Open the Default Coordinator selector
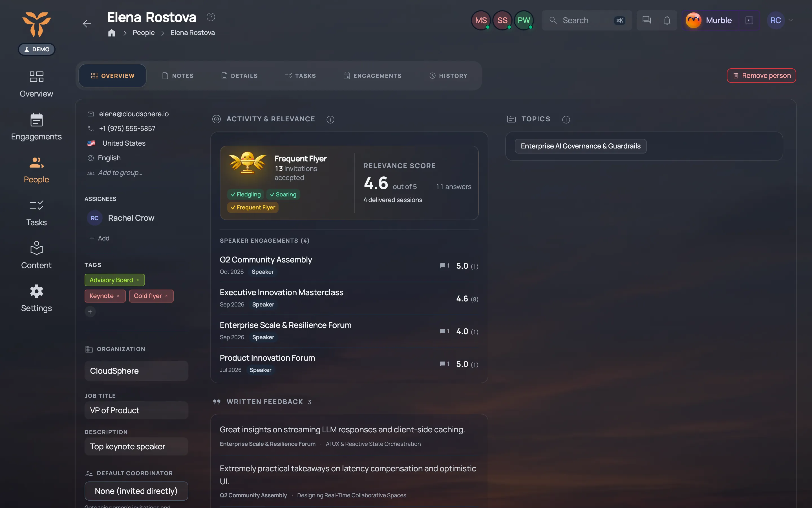This screenshot has width=812, height=508. [136, 491]
